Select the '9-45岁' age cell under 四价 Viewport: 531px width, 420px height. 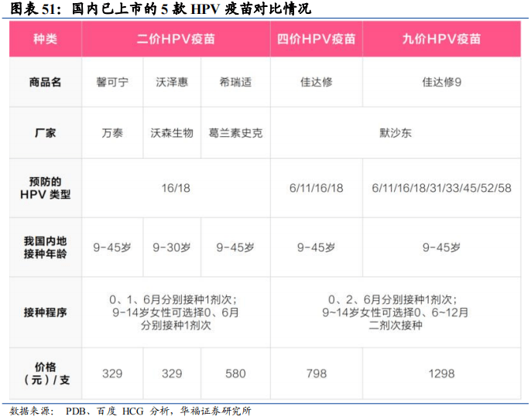pyautogui.click(x=317, y=248)
